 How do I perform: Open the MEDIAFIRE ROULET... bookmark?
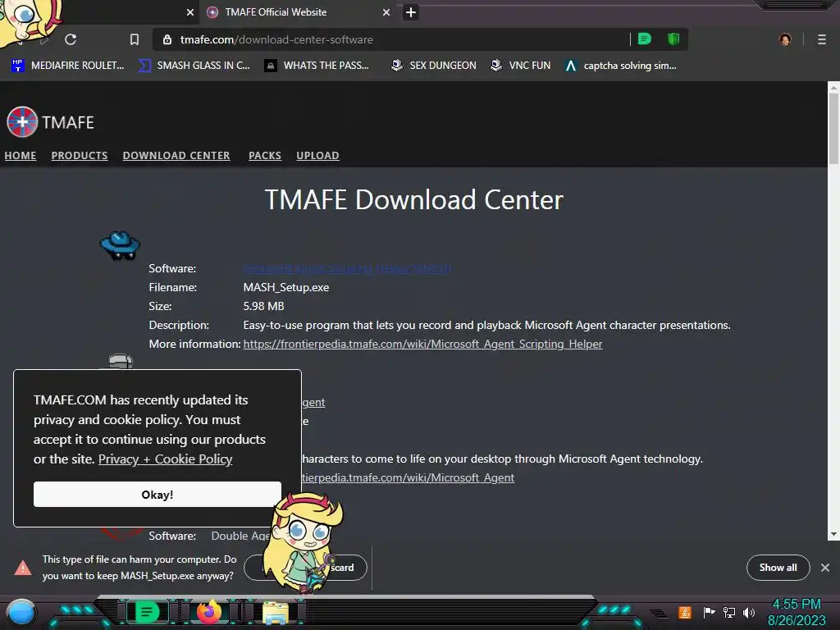68,66
